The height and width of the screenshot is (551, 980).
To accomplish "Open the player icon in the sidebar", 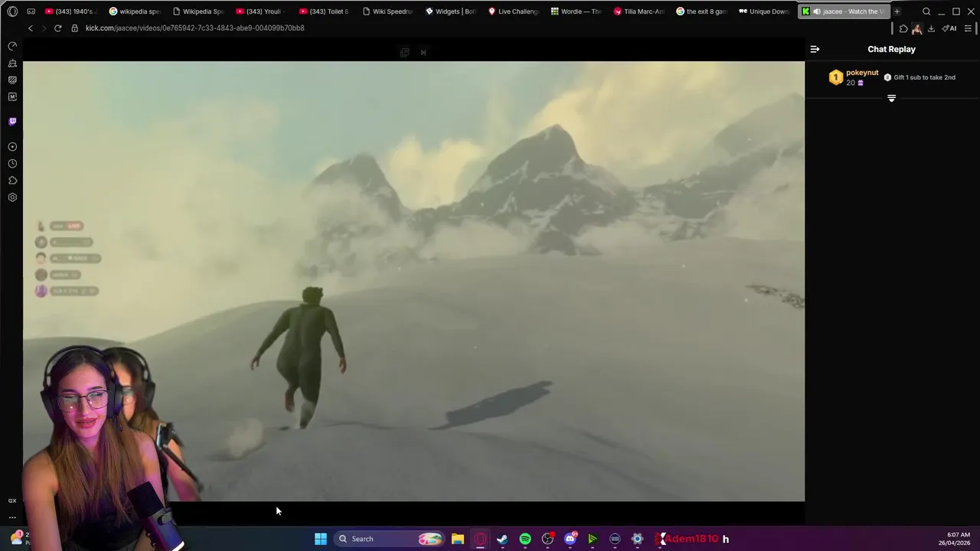I will click(12, 147).
